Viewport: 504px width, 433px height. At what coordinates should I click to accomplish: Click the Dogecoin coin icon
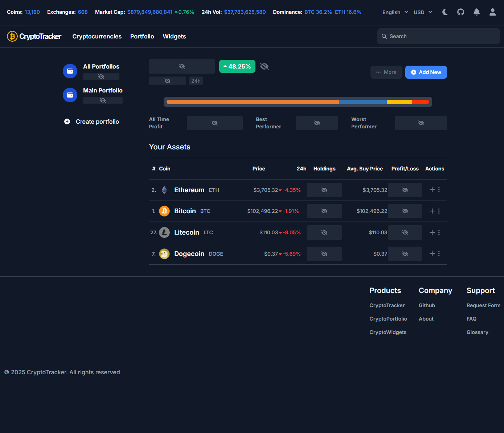[x=164, y=254]
